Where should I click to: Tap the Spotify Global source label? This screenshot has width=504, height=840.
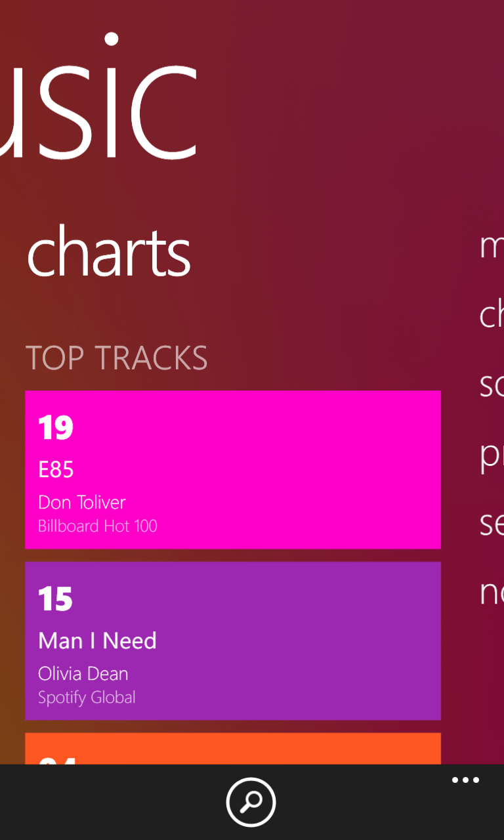(87, 697)
